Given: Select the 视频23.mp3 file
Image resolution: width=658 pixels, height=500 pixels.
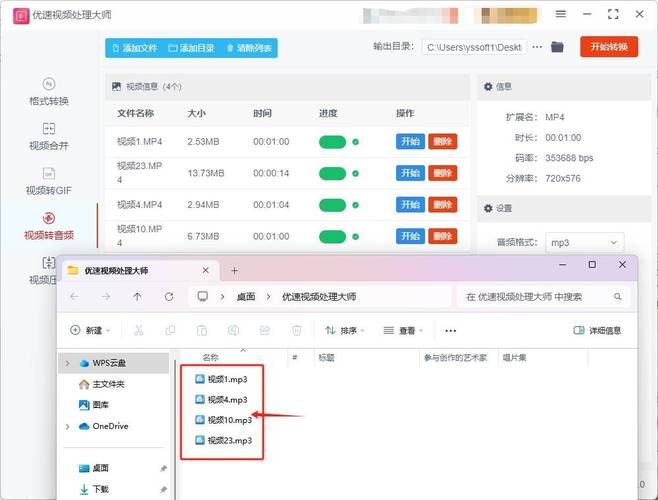Looking at the screenshot, I should [223, 440].
